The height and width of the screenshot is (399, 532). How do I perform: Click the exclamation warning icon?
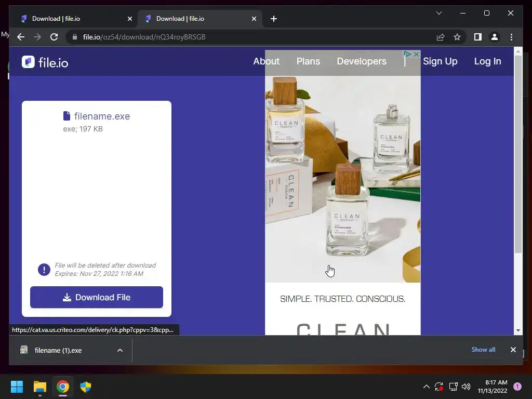tap(44, 270)
